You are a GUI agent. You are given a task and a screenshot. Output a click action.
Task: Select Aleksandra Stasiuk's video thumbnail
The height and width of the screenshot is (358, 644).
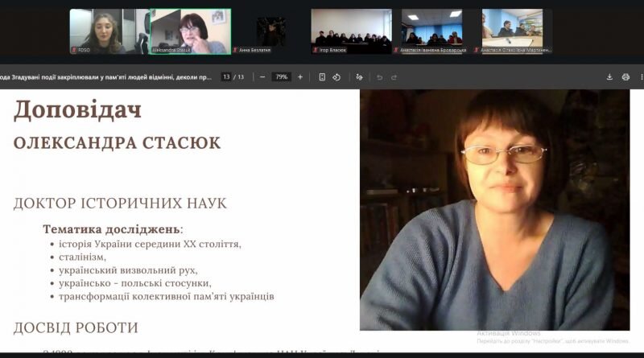click(x=191, y=31)
